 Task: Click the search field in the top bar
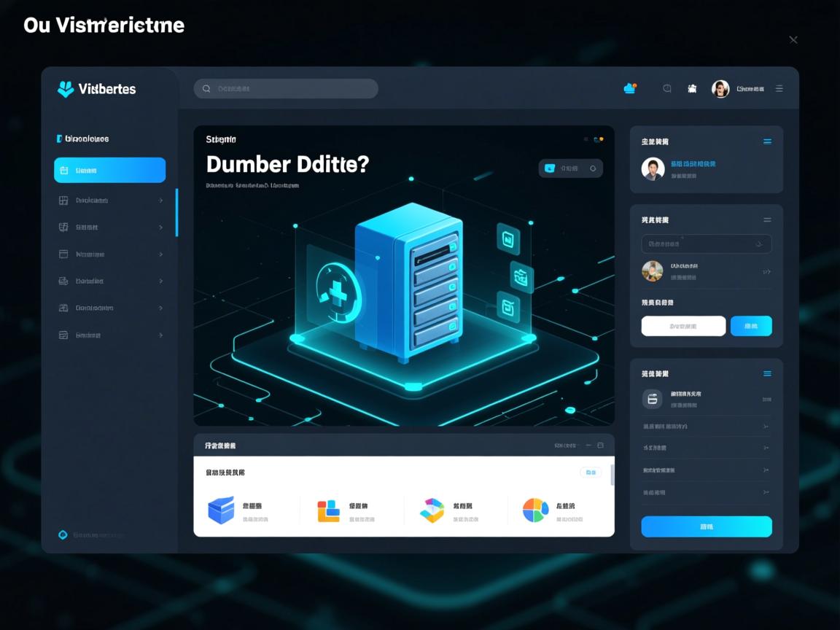[x=286, y=89]
